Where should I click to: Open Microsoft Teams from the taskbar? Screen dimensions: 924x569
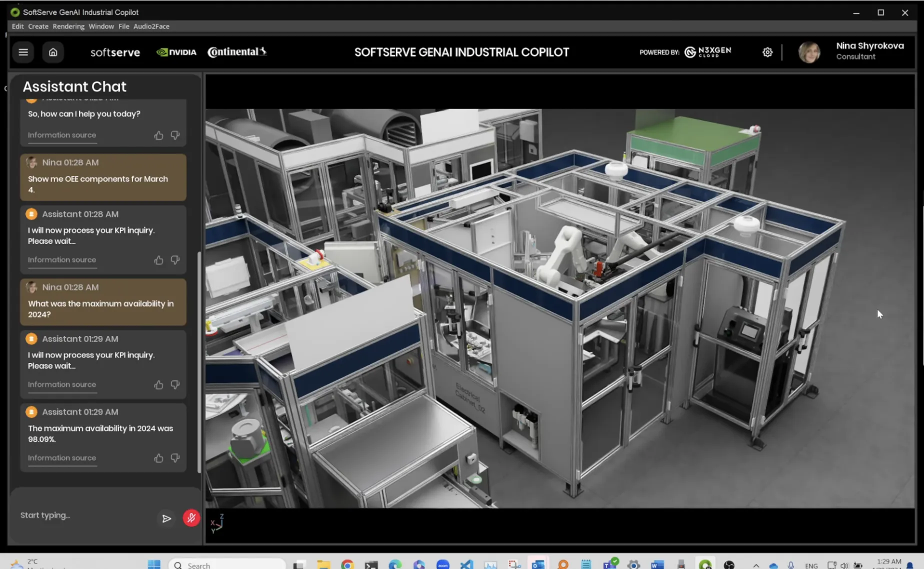[x=610, y=564]
